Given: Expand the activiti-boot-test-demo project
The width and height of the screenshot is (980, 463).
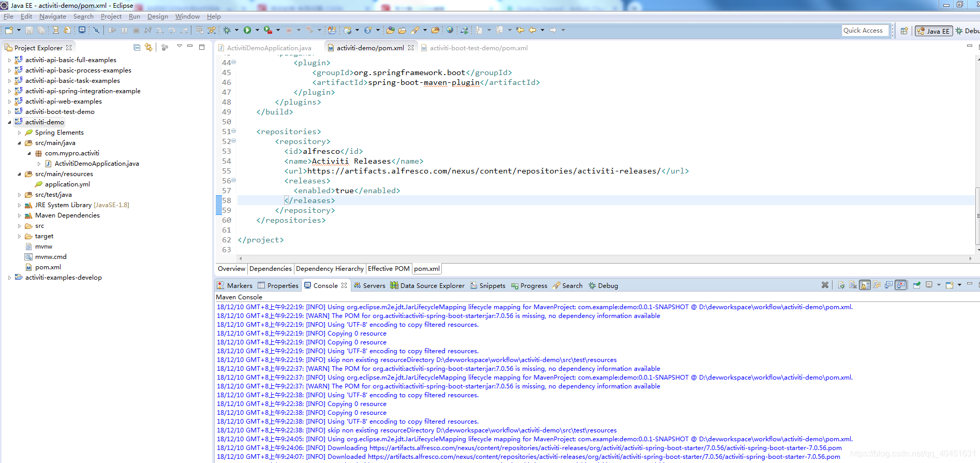Looking at the screenshot, I should pos(9,112).
